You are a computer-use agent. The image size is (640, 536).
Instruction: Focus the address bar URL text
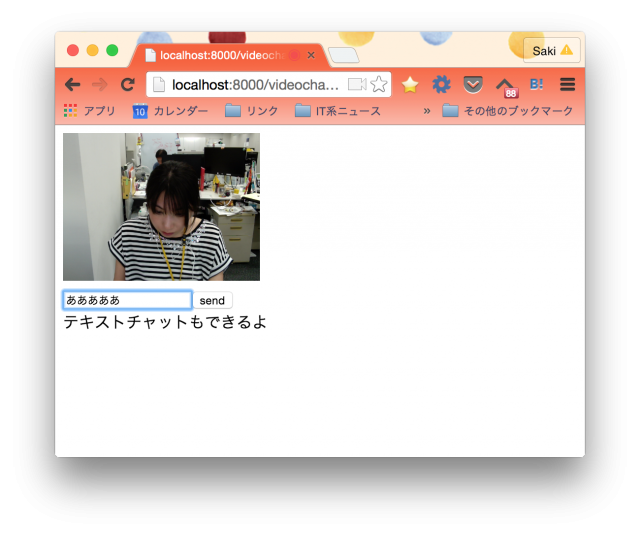click(x=256, y=85)
